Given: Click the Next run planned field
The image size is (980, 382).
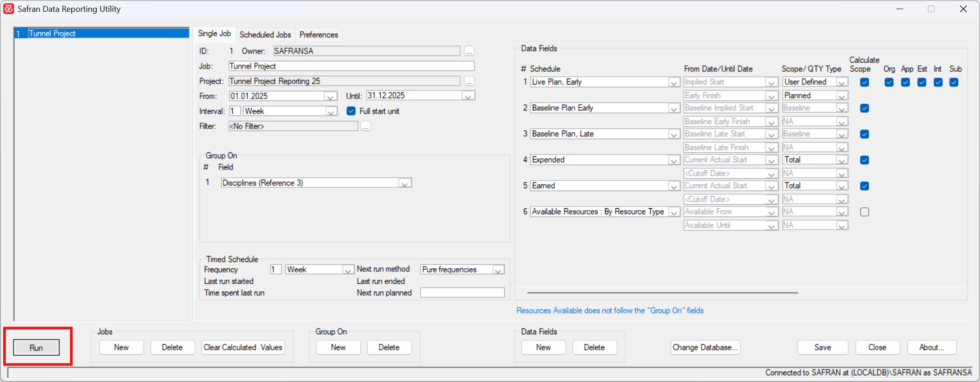Looking at the screenshot, I should 463,292.
